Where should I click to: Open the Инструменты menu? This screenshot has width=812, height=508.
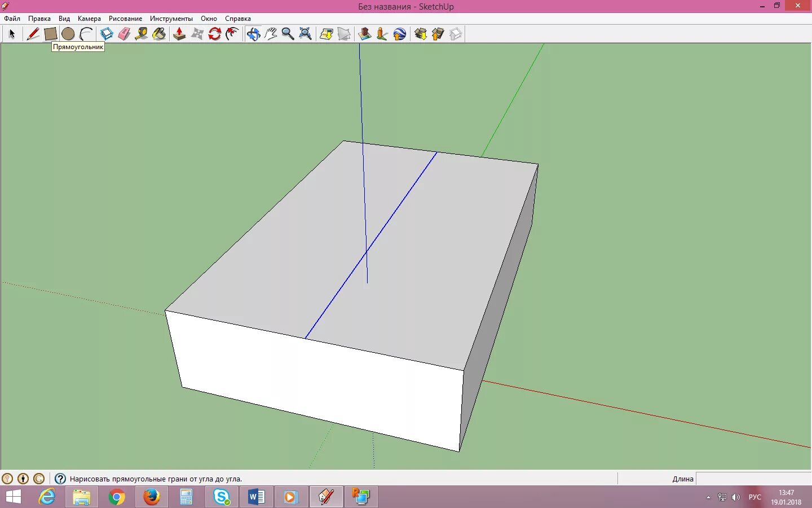click(x=171, y=19)
